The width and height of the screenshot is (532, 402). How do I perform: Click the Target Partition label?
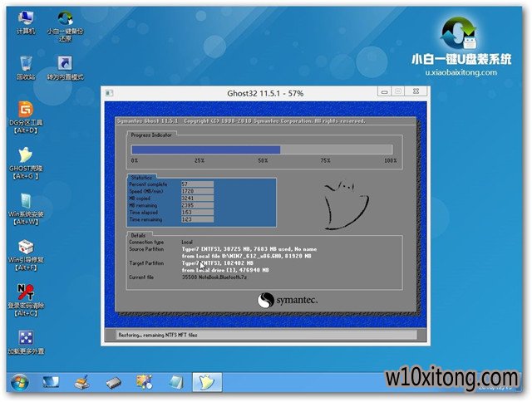pyautogui.click(x=146, y=263)
